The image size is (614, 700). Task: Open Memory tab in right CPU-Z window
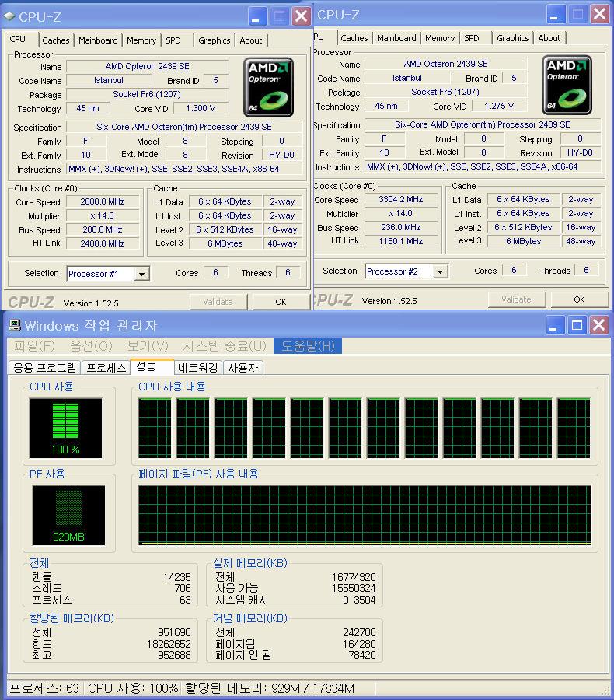(x=440, y=38)
